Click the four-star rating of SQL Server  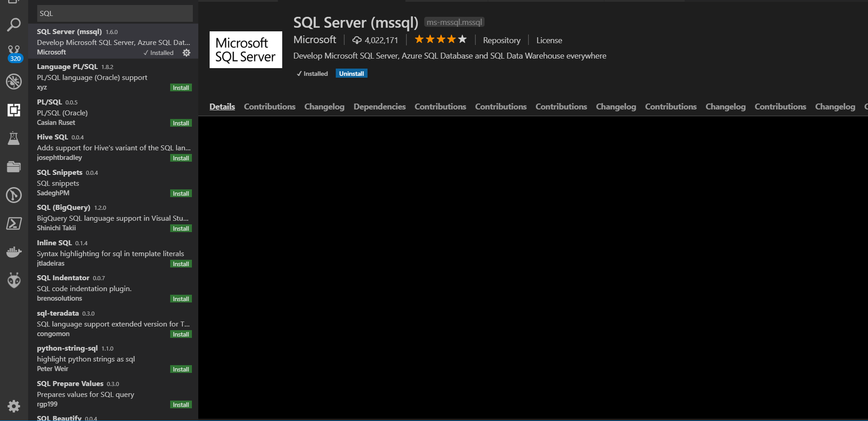tap(439, 39)
